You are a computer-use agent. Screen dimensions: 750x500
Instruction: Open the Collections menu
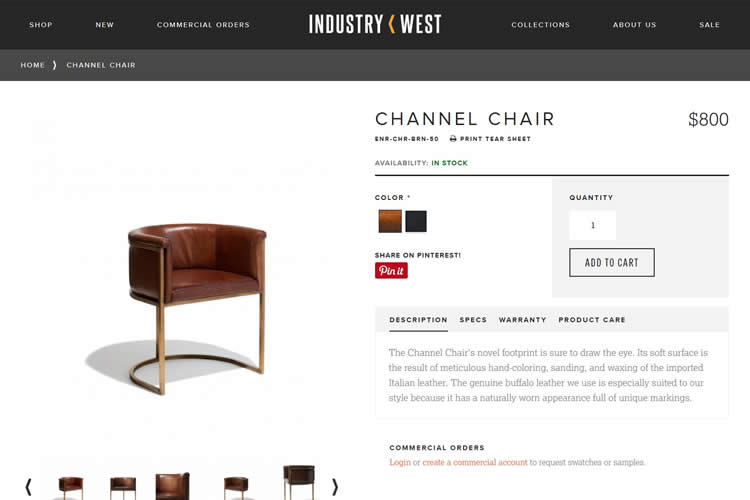[540, 25]
